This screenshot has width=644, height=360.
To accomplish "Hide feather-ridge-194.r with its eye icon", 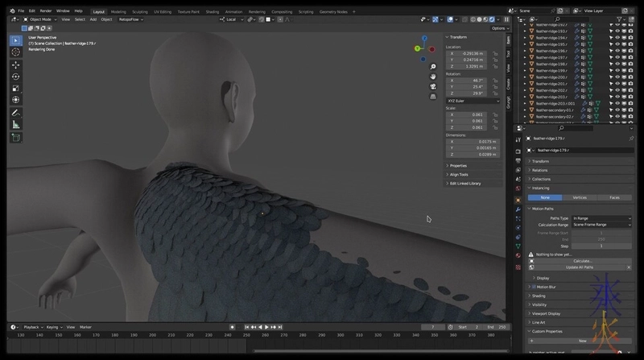I will point(617,38).
